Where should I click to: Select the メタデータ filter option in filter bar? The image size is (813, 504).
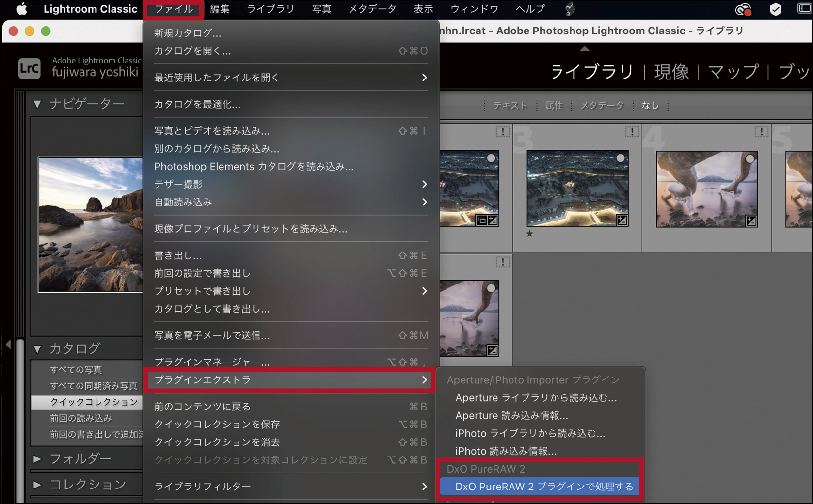coord(602,106)
